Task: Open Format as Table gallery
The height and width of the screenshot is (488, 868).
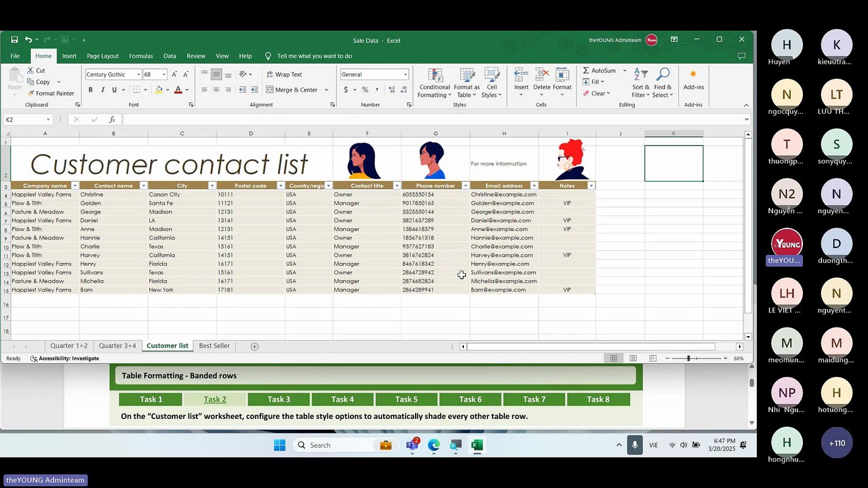Action: pos(467,83)
